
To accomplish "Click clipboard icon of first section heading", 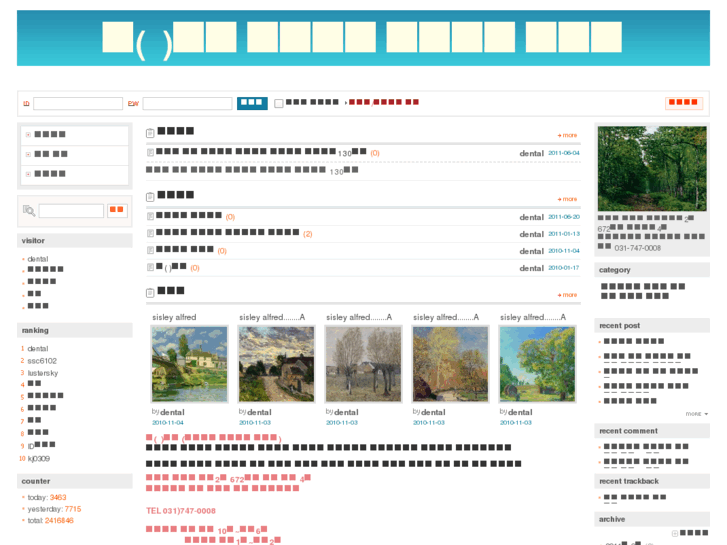I will (150, 133).
